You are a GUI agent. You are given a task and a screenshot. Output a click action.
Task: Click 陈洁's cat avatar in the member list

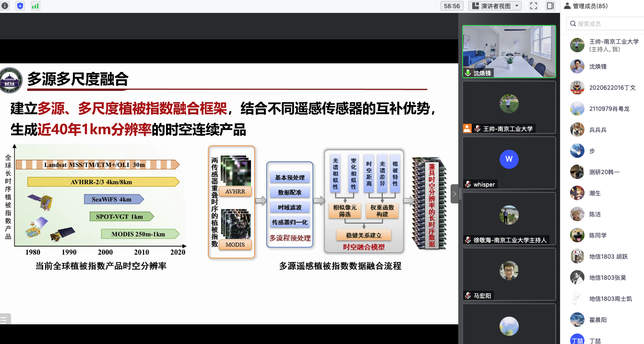[577, 214]
